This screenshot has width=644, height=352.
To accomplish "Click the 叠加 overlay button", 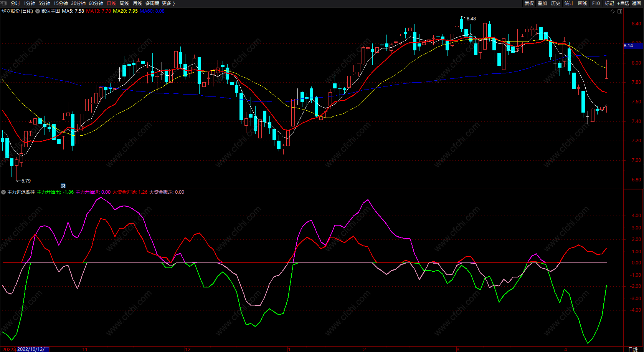I will (x=542, y=3).
